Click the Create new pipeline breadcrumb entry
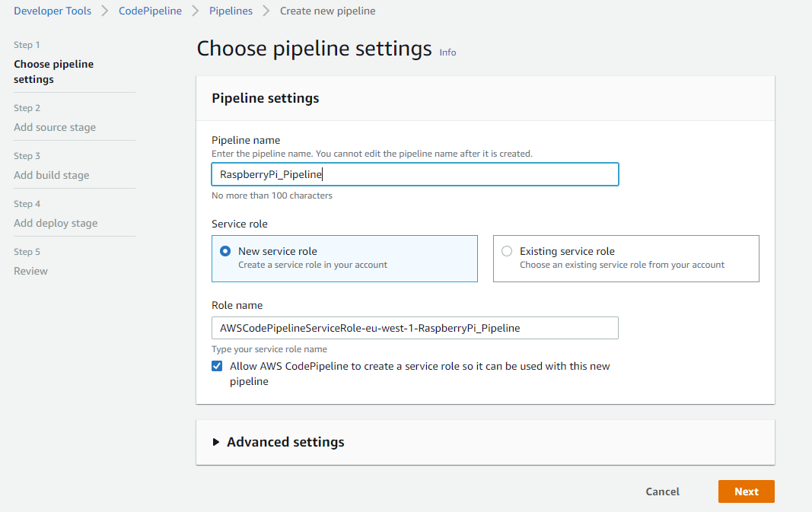The height and width of the screenshot is (512, 812). coord(327,11)
